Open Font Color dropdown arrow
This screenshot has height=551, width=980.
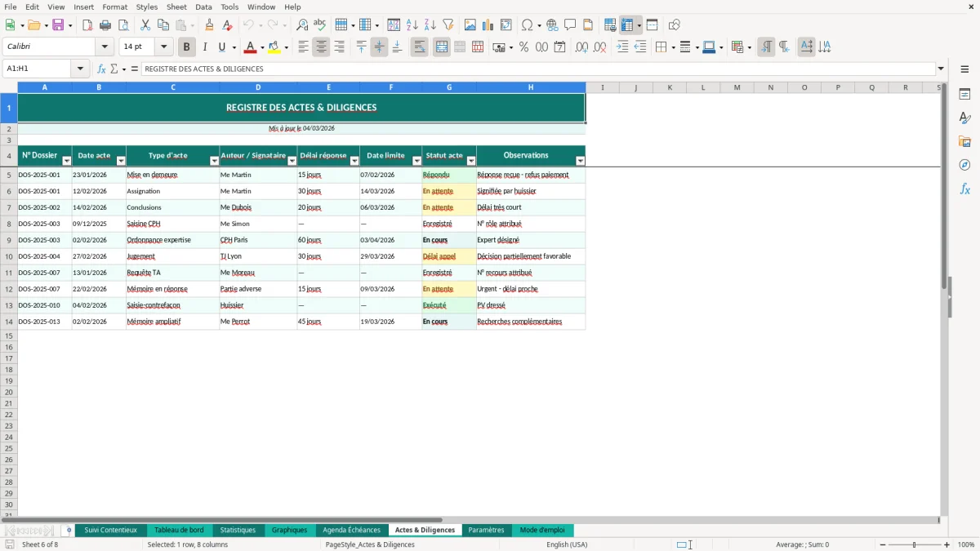coord(262,47)
